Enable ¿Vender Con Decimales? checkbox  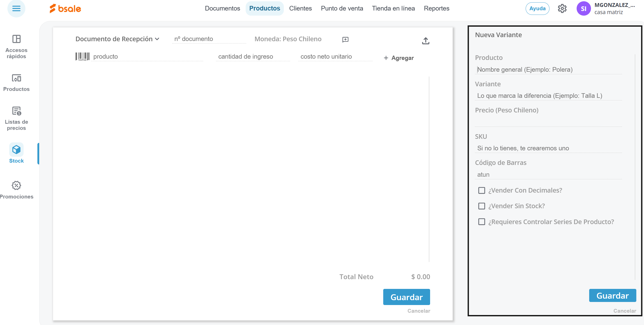[482, 190]
